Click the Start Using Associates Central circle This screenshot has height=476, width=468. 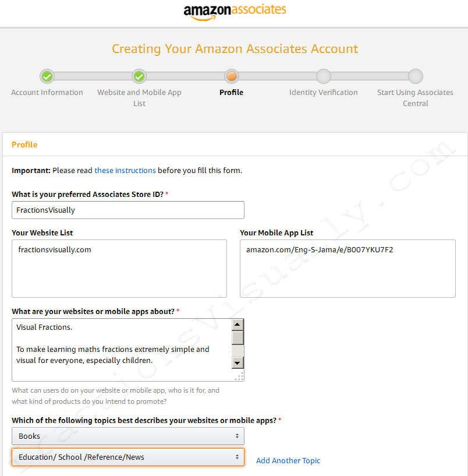(415, 76)
